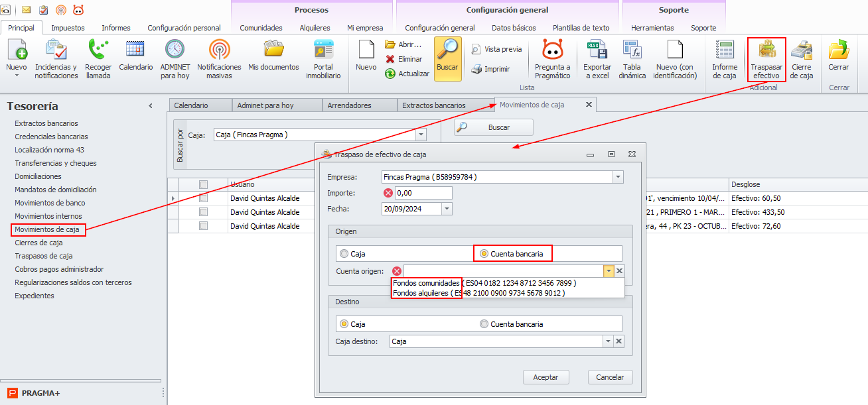Click the Abrir folder item
Image resolution: width=868 pixels, height=405 pixels.
click(x=403, y=44)
